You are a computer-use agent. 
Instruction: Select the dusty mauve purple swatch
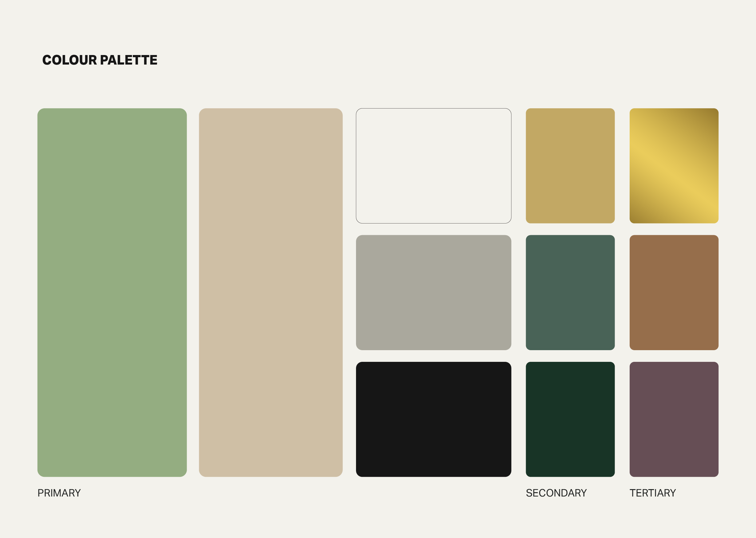pos(674,419)
